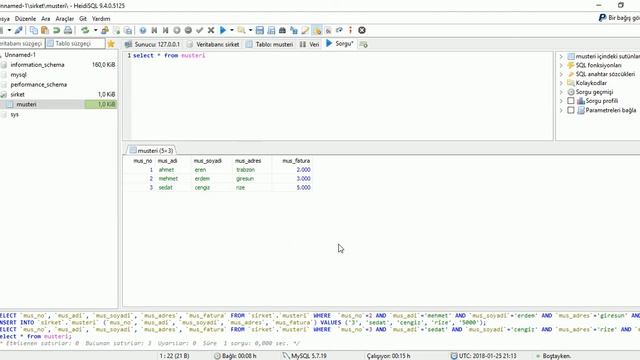Screen dimensions: 640x360
Task: Expand musteri içindeki sütunlar node
Action: pos(561,56)
